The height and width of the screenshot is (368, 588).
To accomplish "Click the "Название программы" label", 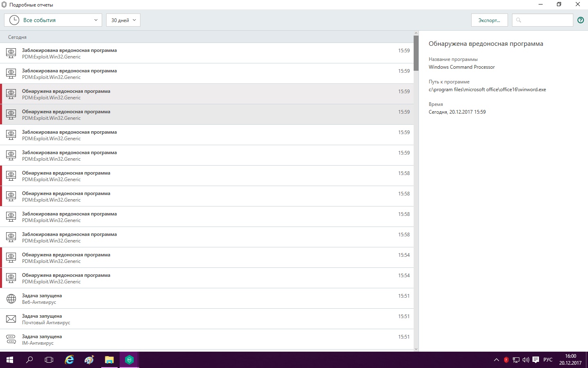I will tap(453, 59).
